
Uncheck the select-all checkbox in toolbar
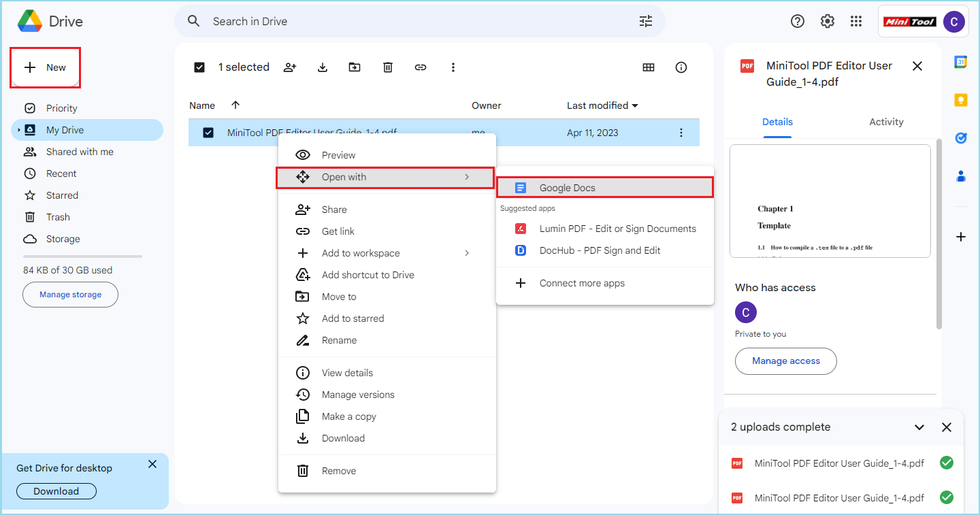click(199, 67)
